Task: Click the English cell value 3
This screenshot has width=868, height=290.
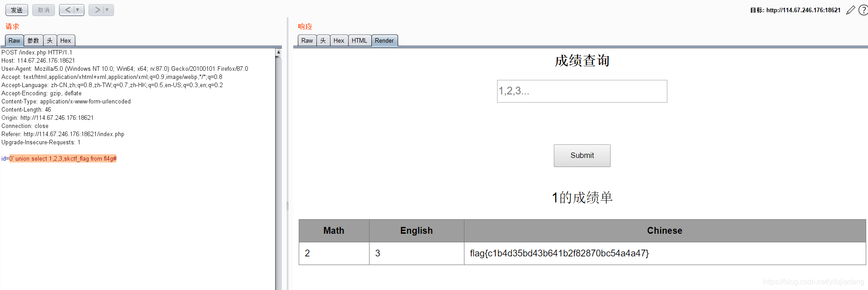Action: 416,253
